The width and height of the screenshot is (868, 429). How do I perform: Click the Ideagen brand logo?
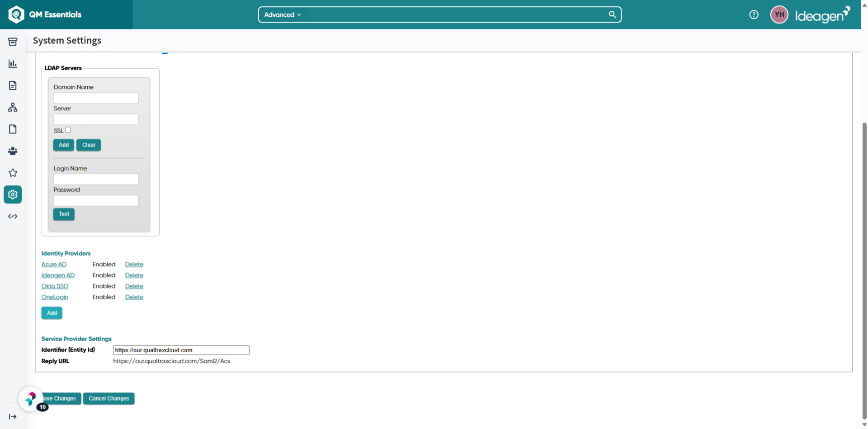tap(822, 15)
